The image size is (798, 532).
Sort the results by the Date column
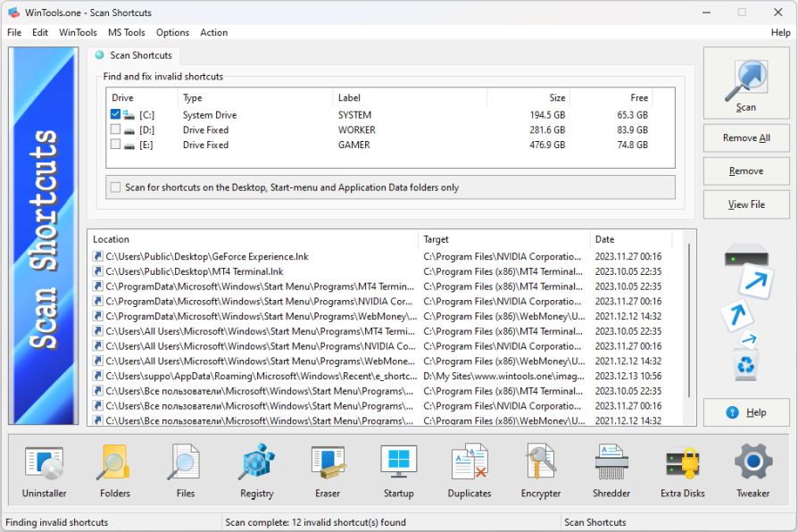pyautogui.click(x=631, y=239)
